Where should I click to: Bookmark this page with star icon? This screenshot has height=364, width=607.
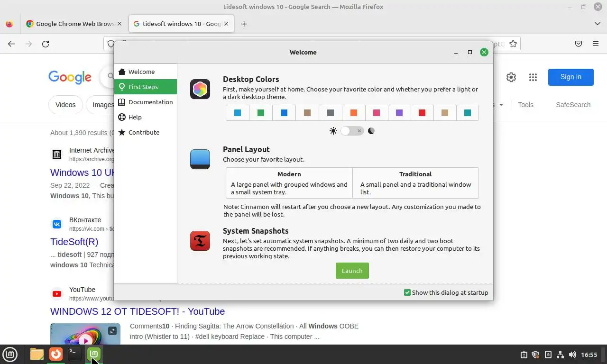click(513, 44)
